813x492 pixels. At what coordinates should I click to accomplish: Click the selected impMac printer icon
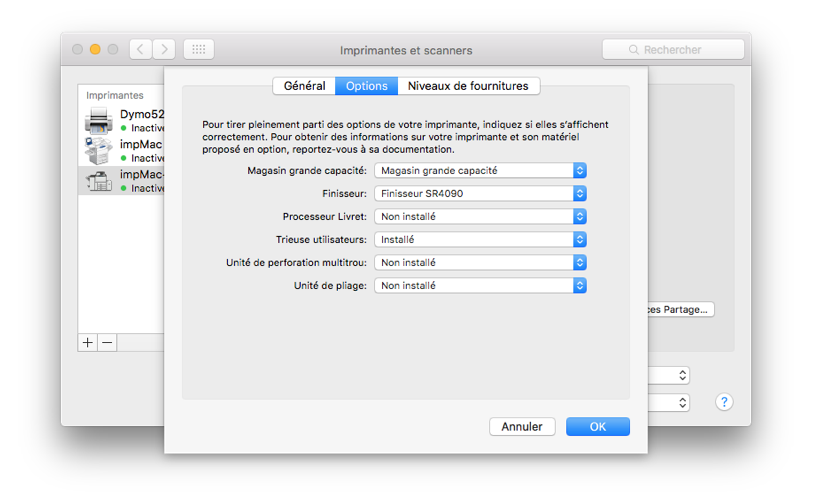(99, 181)
